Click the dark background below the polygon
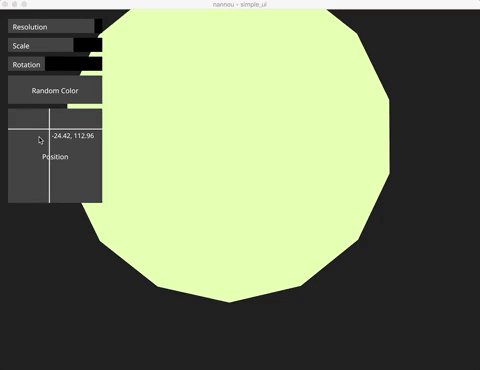480x370 pixels. pos(240,337)
